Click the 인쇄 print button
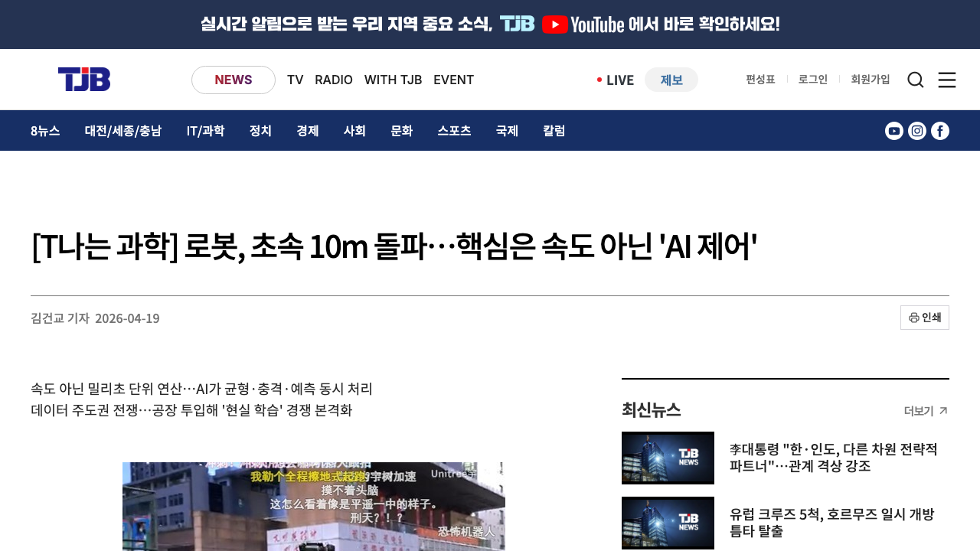980x551 pixels. pos(925,318)
